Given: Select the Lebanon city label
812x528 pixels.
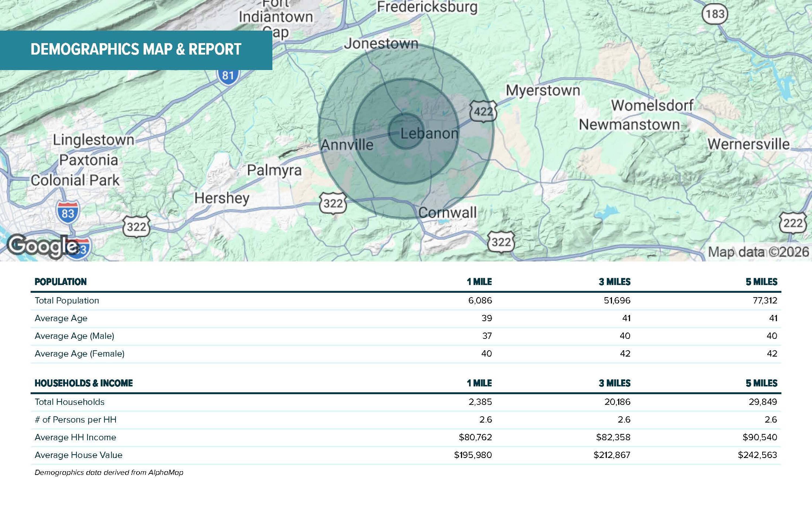Looking at the screenshot, I should 429,133.
